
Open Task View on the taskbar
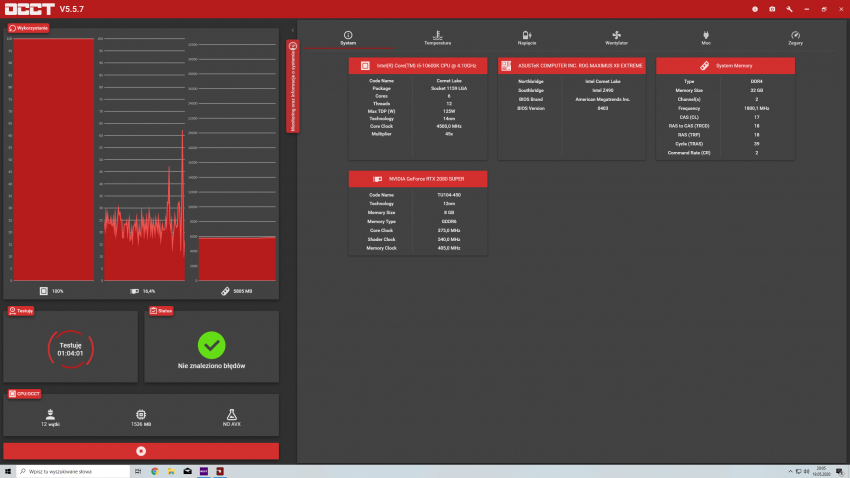coord(138,471)
